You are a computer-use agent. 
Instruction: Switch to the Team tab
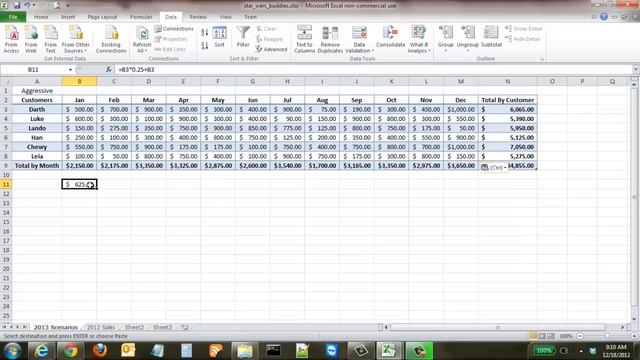(250, 17)
